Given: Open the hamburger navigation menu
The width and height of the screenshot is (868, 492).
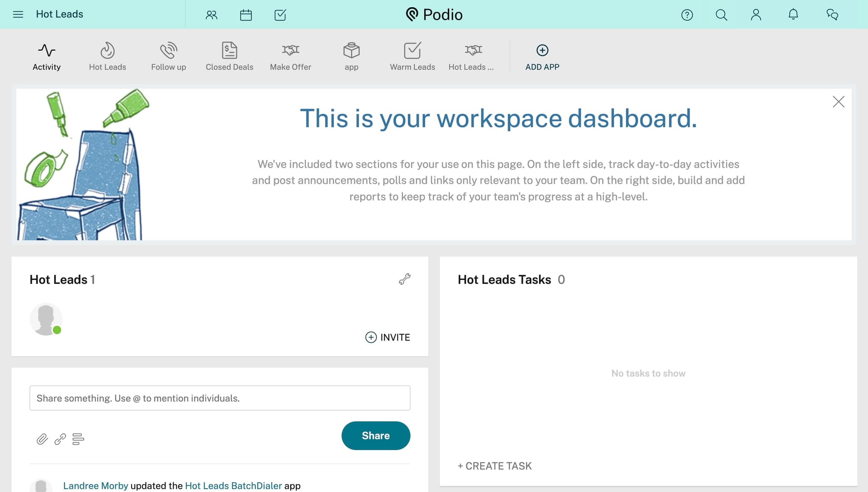Looking at the screenshot, I should [x=18, y=14].
